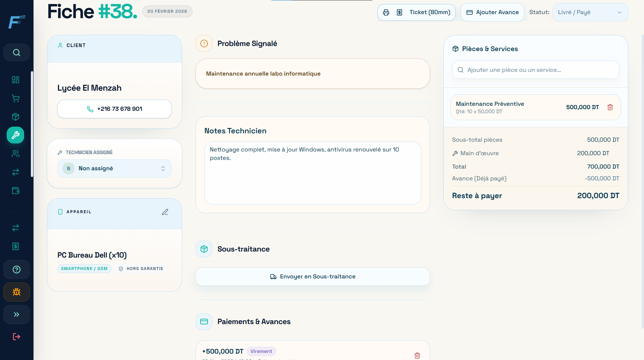Click the Virement payment method tag

click(x=261, y=351)
